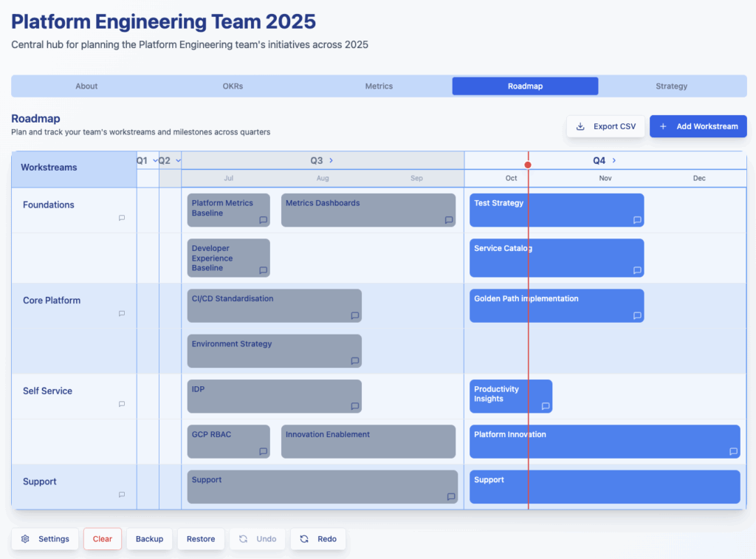Viewport: 756px width, 559px height.
Task: Click the Export CSV button
Action: coord(606,126)
